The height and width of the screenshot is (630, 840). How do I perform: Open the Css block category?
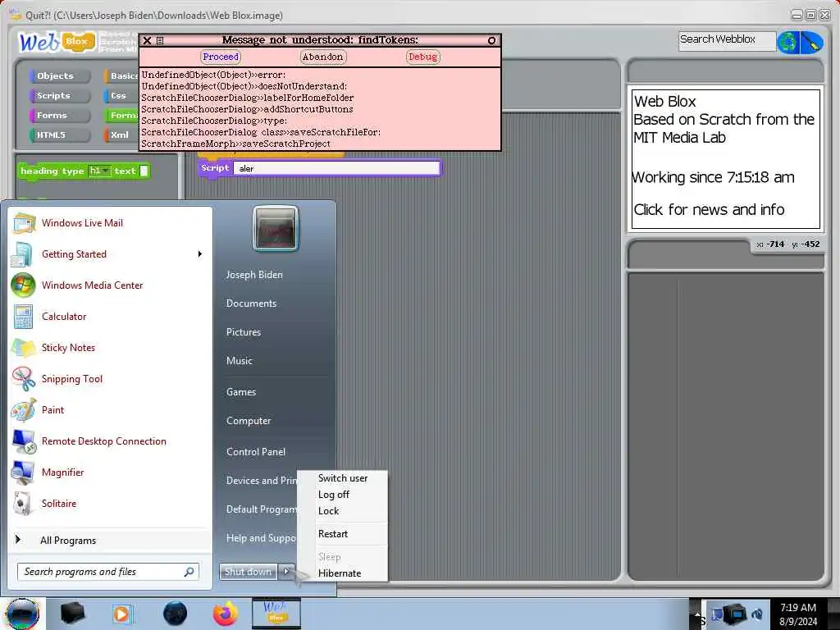tap(121, 95)
